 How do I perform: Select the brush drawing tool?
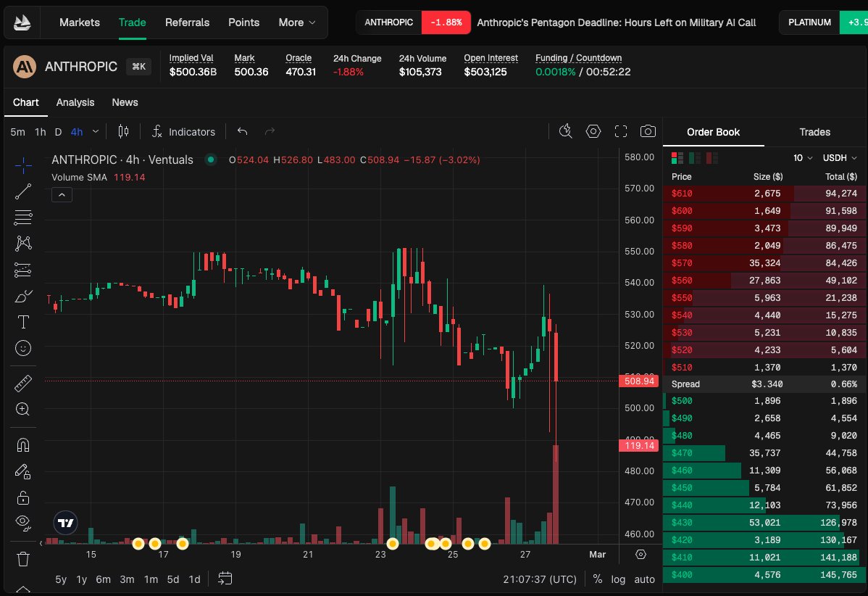tap(22, 296)
